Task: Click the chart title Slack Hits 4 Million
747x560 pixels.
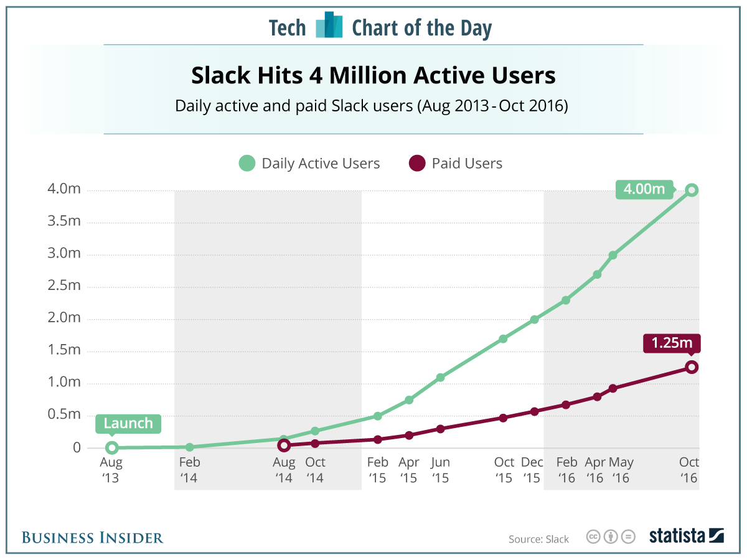Action: point(374,76)
